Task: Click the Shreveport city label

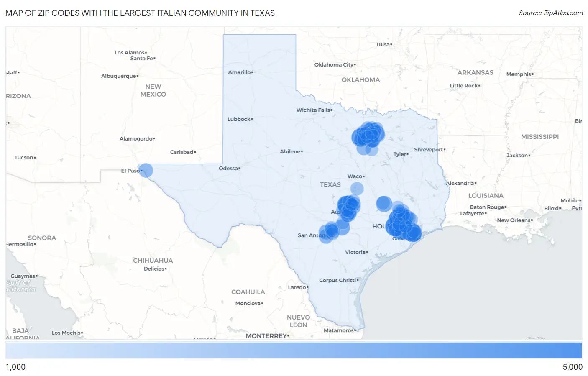Action: [x=429, y=150]
